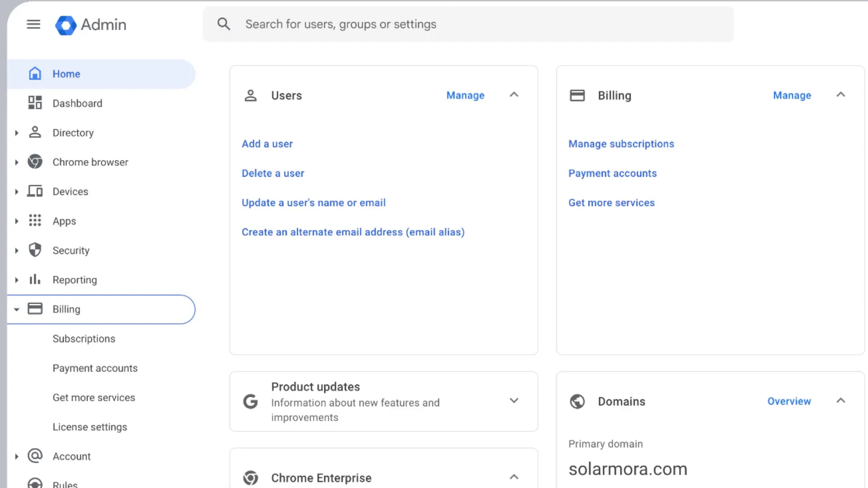
Task: Click the solarmora.com primary domain text
Action: [627, 469]
